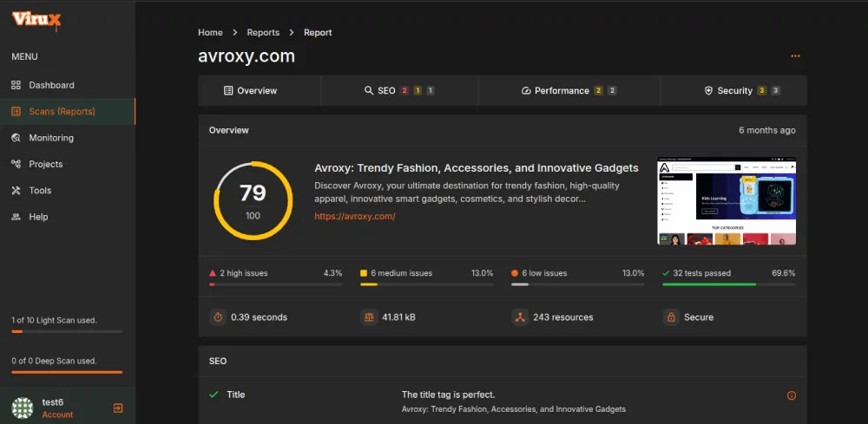Switch to the Performance tab

pyautogui.click(x=569, y=91)
